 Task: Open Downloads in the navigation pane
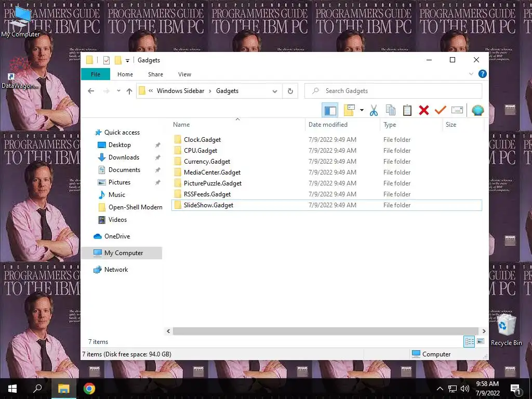pyautogui.click(x=124, y=157)
